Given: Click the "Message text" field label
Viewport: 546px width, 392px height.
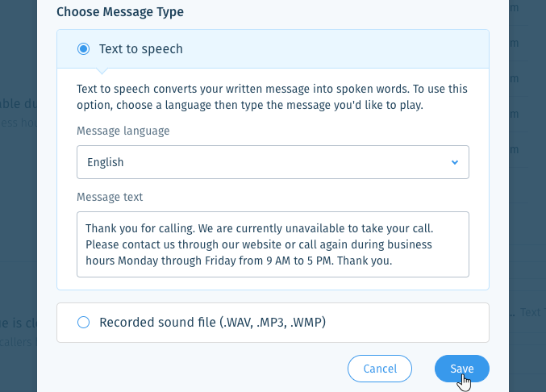Looking at the screenshot, I should coord(110,197).
